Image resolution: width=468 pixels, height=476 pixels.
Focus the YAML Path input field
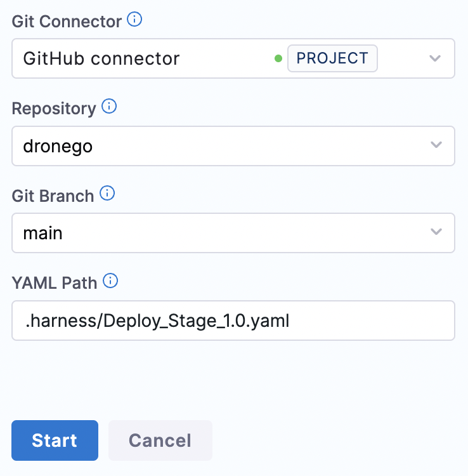point(233,321)
